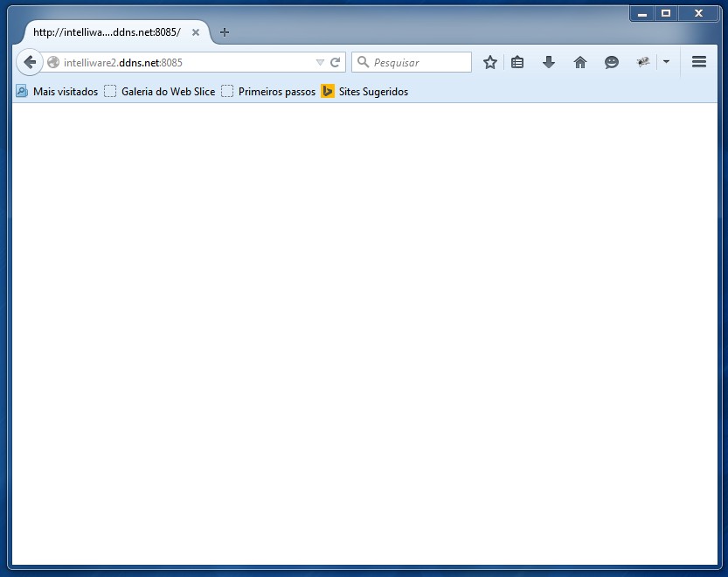Screen dimensions: 728x577
Task: Open Mais visitados bookmark folder
Action: click(57, 92)
